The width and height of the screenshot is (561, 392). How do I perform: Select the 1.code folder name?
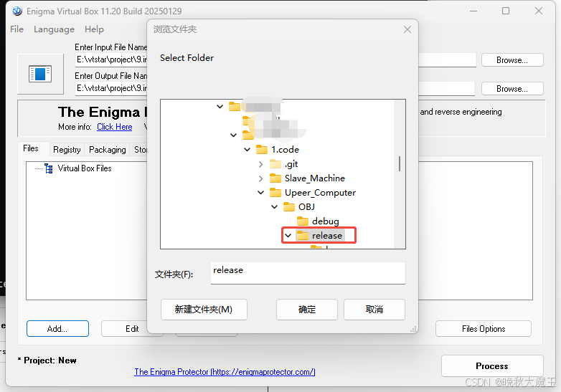pyautogui.click(x=285, y=149)
